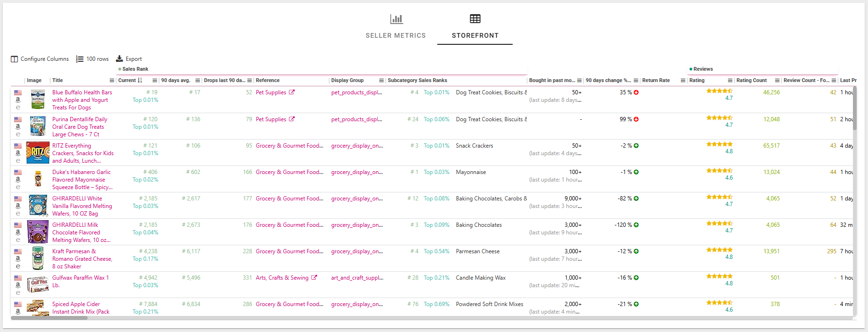The height and width of the screenshot is (332, 868).
Task: Switch to the SELLER METRICS tab
Action: click(x=396, y=27)
